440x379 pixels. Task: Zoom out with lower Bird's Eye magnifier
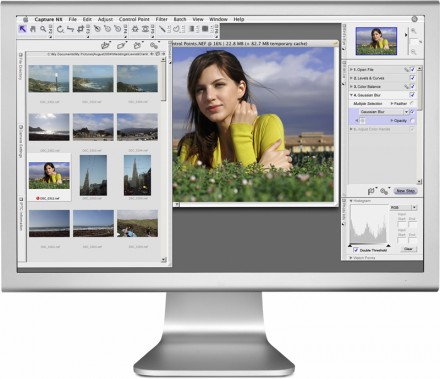click(414, 52)
